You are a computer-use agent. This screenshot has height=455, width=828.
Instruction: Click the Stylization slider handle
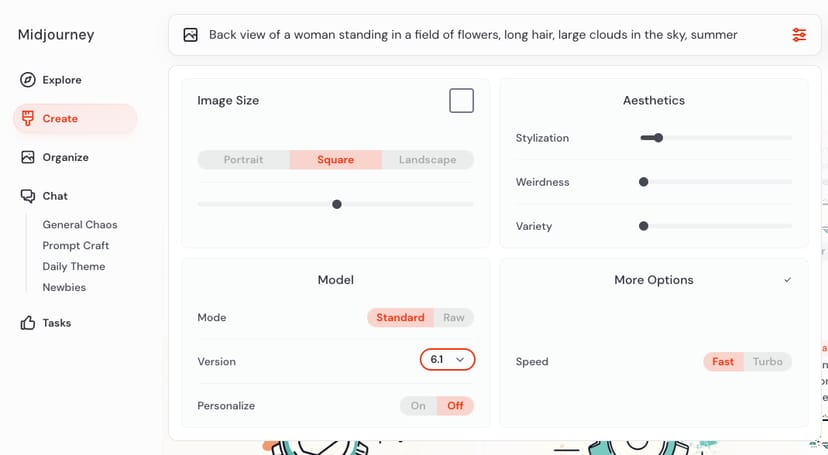coord(658,138)
